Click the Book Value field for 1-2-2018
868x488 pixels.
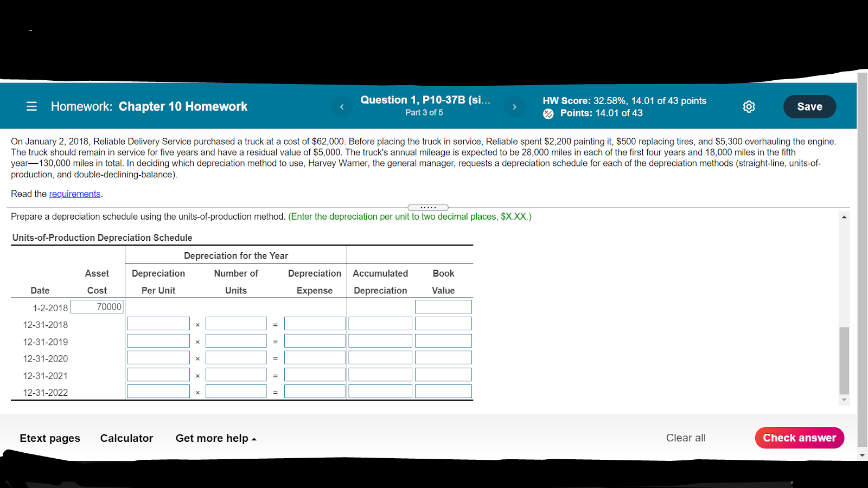point(443,306)
